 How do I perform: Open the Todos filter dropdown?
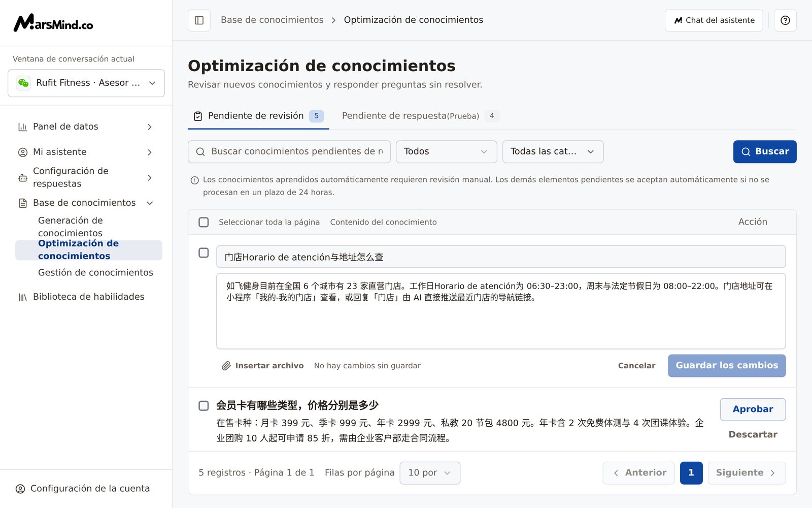(x=446, y=152)
